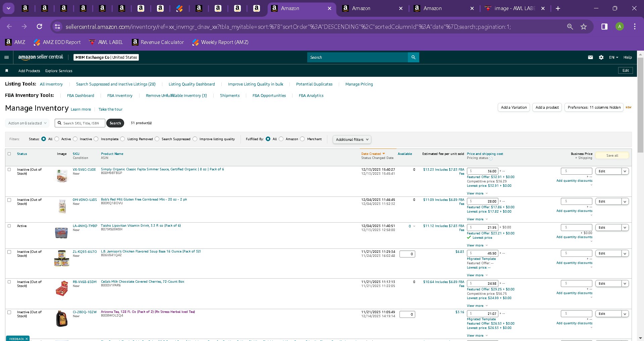Open a new browser tab with plus icon
644x341 pixels.
(x=558, y=8)
